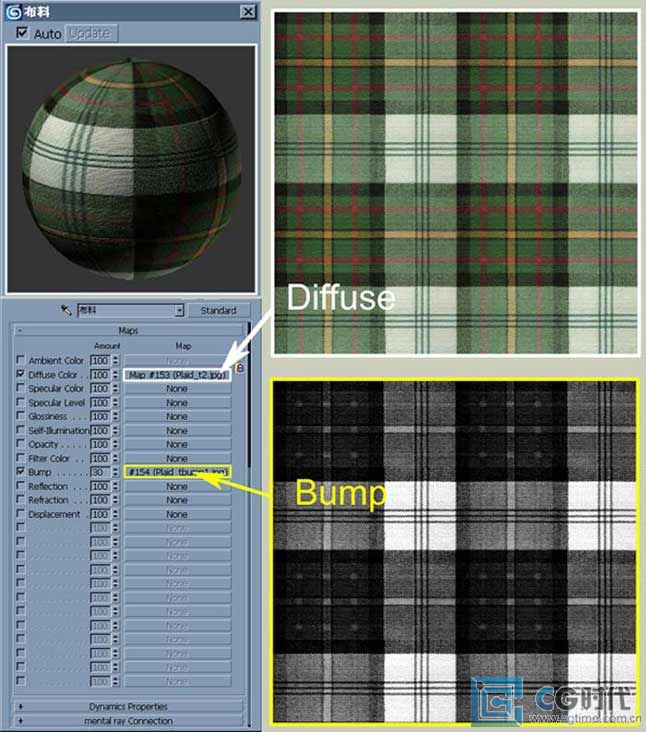Enable the Filter Color map checkbox

coord(21,458)
